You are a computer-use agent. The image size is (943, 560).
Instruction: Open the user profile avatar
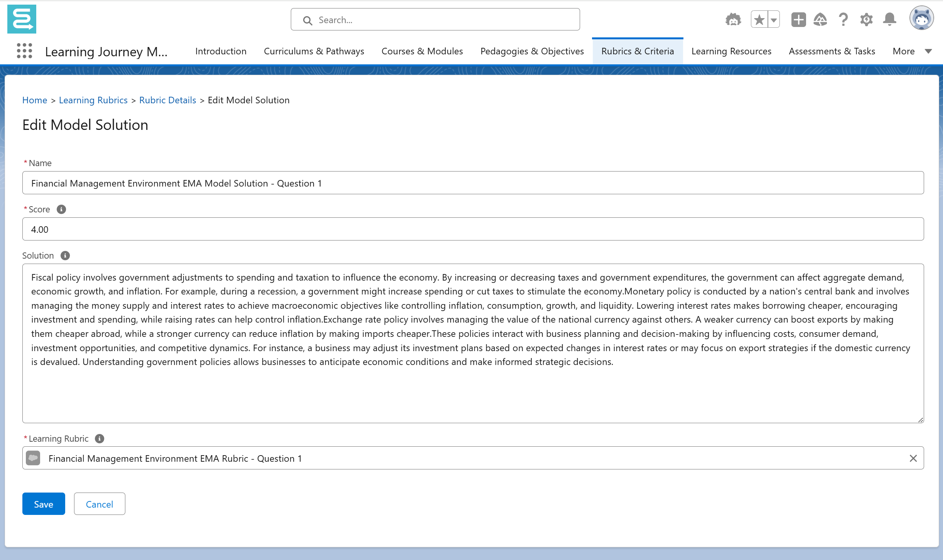pos(921,18)
